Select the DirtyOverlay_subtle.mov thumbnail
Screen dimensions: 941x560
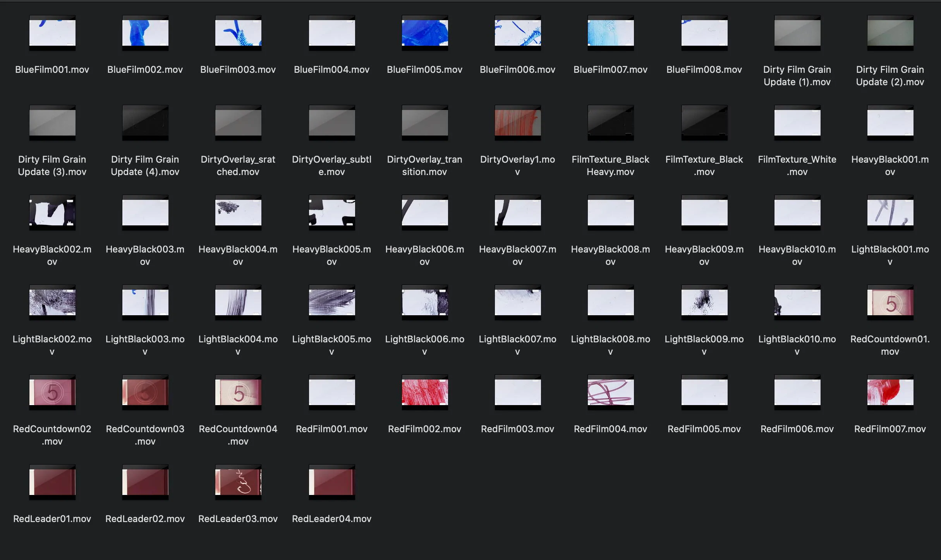tap(332, 123)
